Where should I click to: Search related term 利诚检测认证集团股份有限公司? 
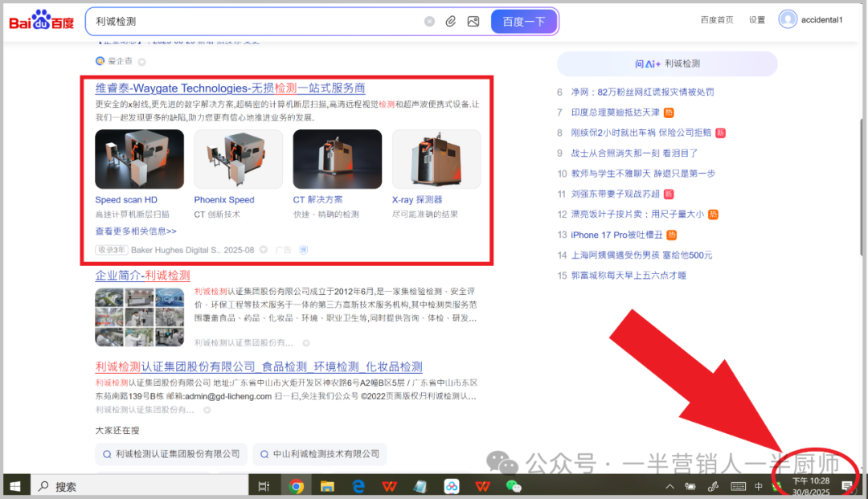click(x=171, y=454)
